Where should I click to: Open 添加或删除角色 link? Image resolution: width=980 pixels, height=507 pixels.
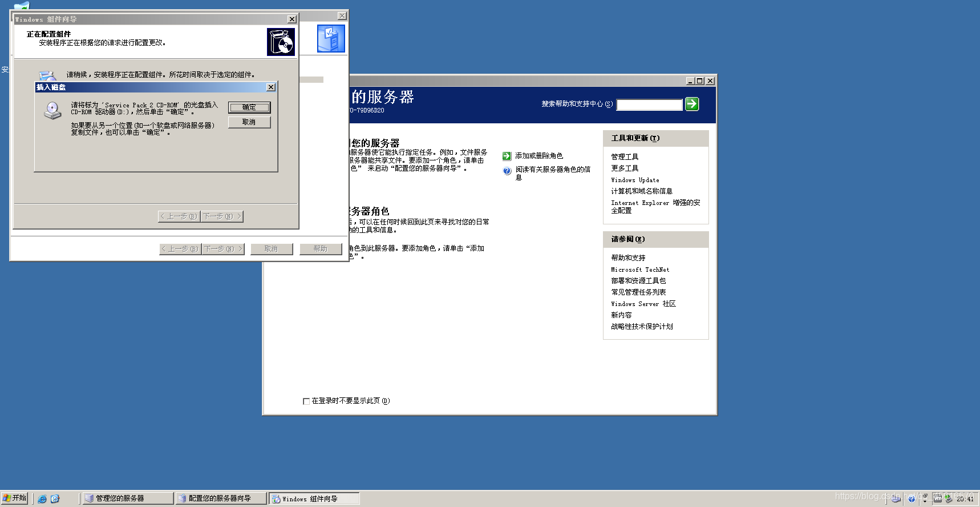click(539, 156)
